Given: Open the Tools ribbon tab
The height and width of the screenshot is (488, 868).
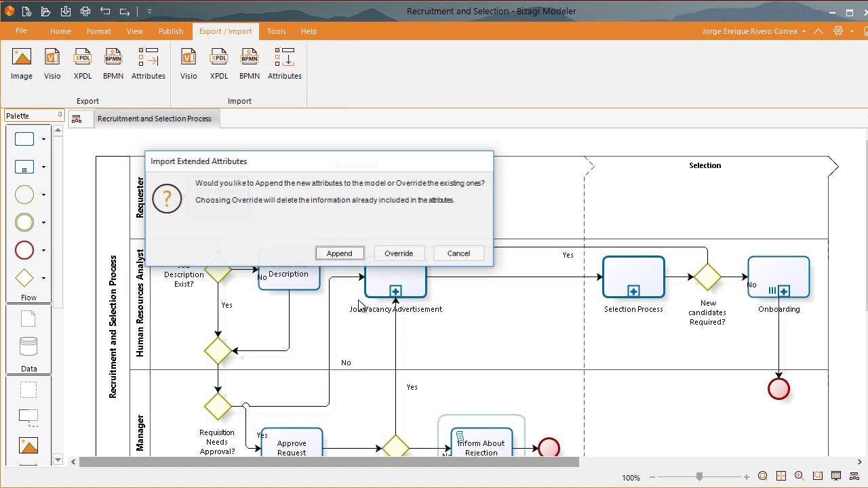Looking at the screenshot, I should [x=276, y=31].
